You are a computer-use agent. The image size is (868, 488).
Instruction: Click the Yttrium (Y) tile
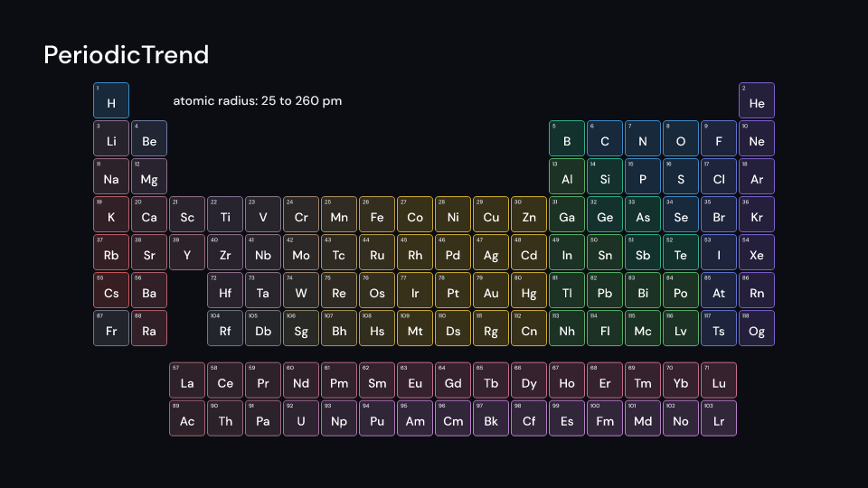point(187,252)
